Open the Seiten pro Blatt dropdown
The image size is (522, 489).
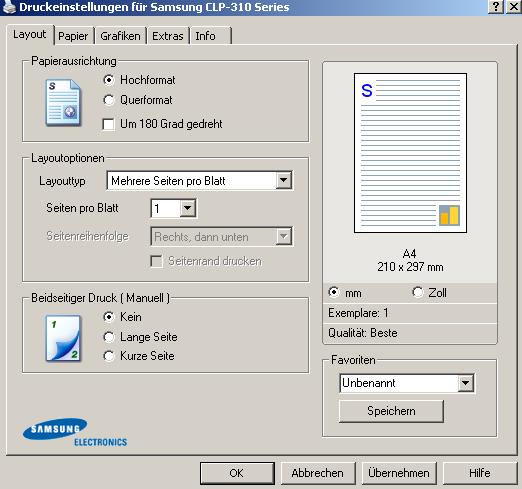pyautogui.click(x=188, y=208)
